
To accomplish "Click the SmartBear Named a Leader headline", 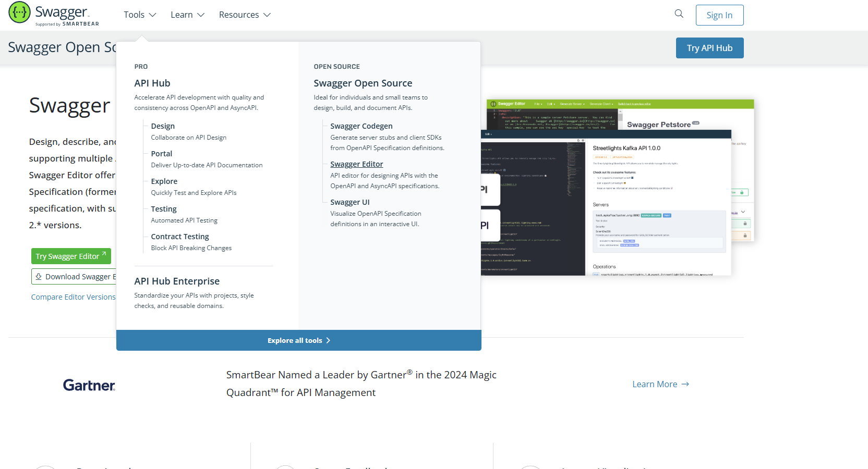I will coord(361,384).
